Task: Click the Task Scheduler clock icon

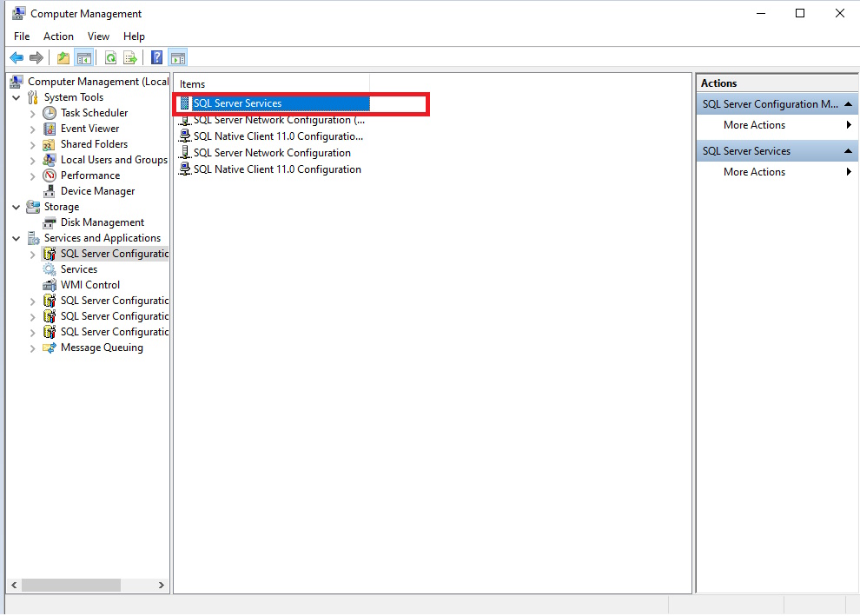Action: (50, 113)
